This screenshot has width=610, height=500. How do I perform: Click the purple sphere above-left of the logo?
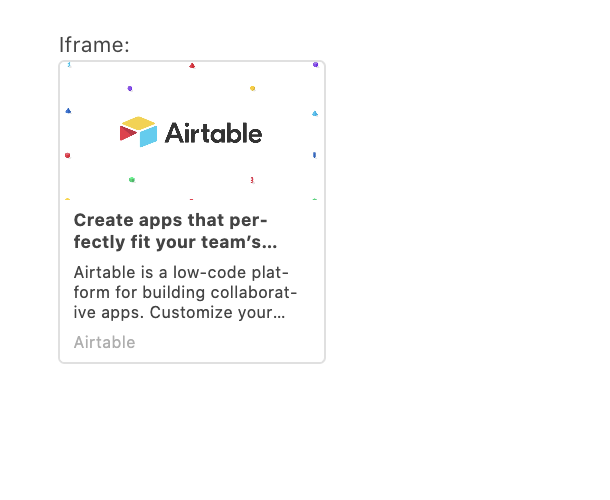(130, 89)
